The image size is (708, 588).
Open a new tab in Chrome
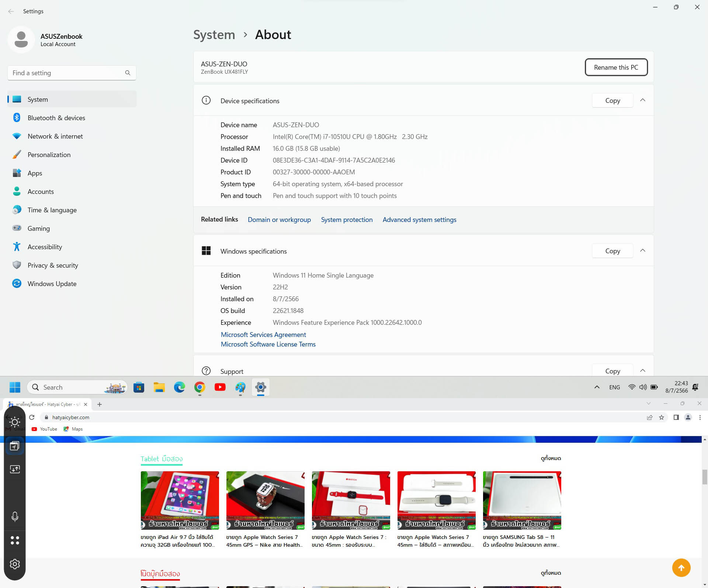coord(100,404)
